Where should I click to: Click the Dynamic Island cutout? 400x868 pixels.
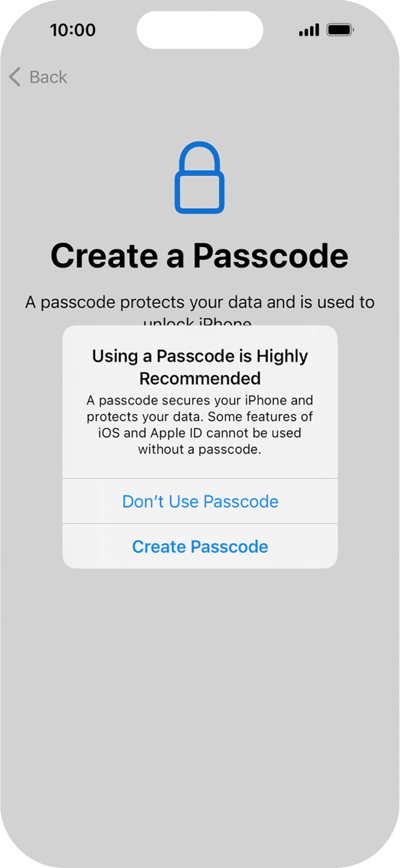(200, 29)
